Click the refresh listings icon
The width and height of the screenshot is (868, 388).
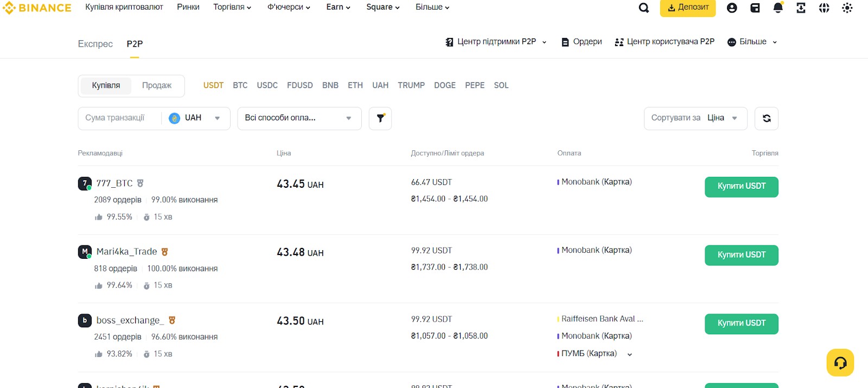click(x=767, y=118)
